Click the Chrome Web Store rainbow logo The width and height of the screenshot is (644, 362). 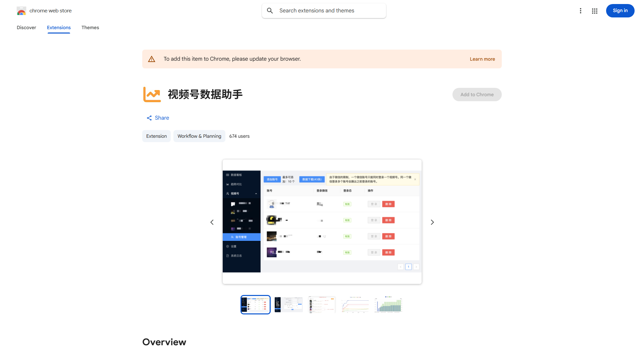[x=21, y=10]
